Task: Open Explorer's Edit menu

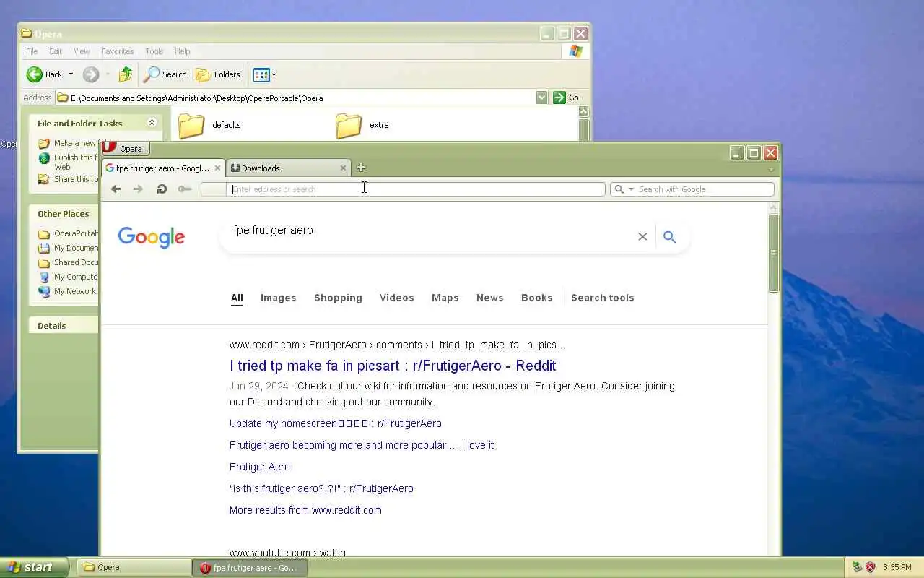Action: click(56, 51)
